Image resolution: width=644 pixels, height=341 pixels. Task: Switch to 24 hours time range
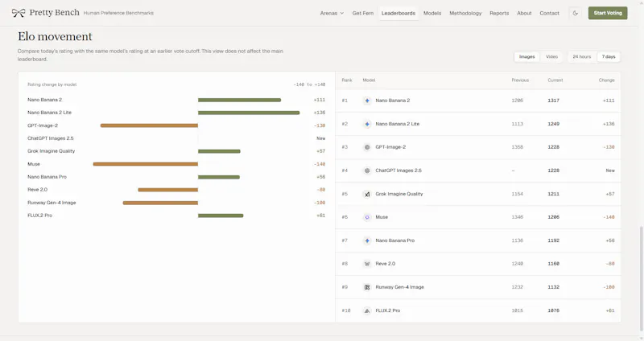582,56
